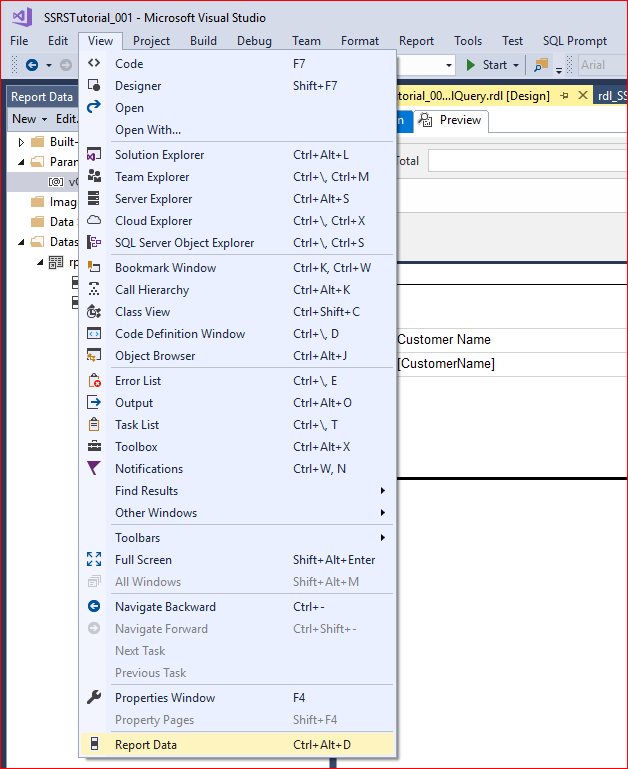Select the Data Sources folder in tree

(54, 222)
